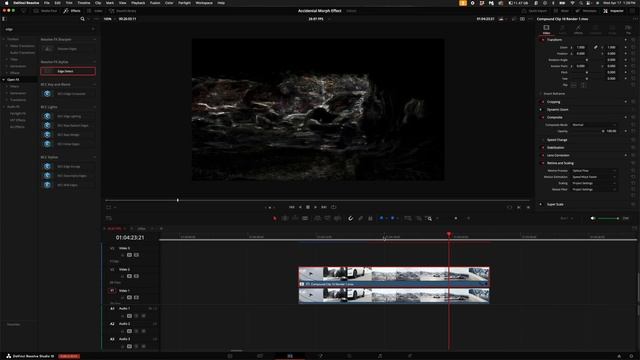Image resolution: width=640 pixels, height=360 pixels.
Task: Adjust the monitor volume slider
Action: [609, 218]
